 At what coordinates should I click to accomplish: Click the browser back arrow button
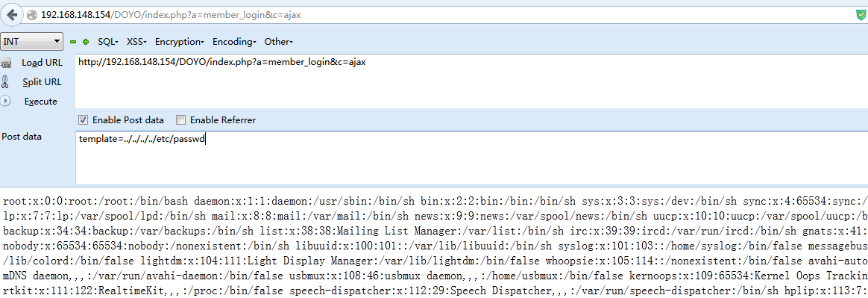coord(12,15)
